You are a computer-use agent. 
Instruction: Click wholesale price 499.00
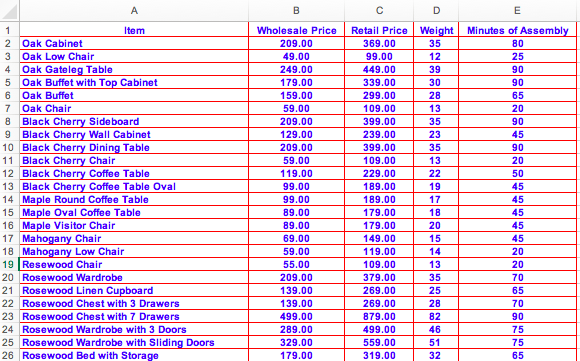pos(296,317)
